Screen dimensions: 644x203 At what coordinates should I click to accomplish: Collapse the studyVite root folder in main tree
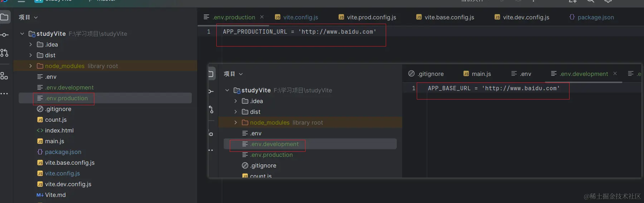pos(22,34)
